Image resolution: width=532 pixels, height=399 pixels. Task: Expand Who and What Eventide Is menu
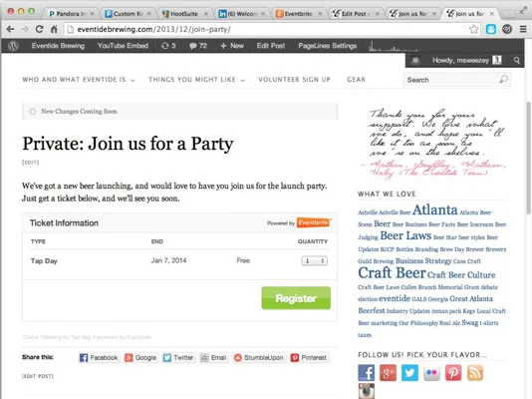(x=79, y=80)
